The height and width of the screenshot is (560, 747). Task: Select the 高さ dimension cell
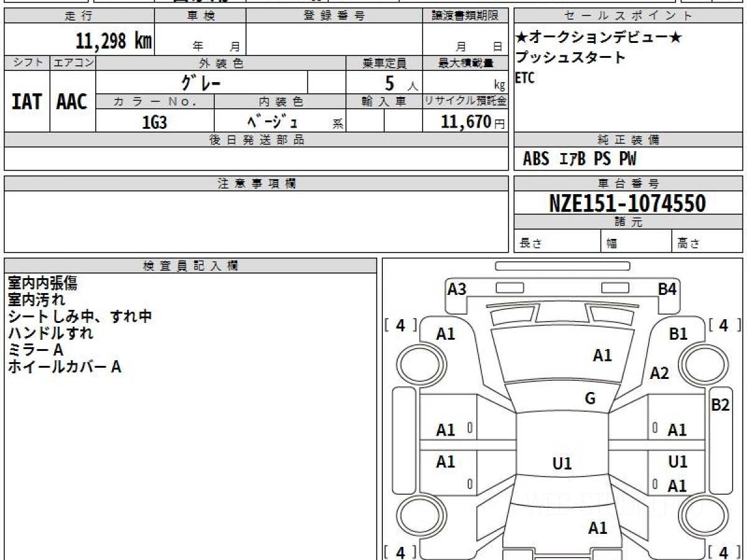(x=707, y=241)
